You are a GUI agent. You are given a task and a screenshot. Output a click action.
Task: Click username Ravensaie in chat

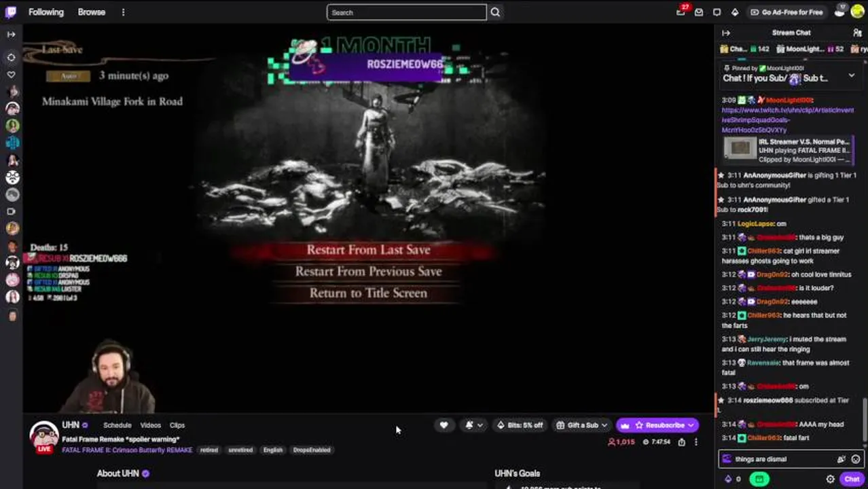(x=763, y=363)
